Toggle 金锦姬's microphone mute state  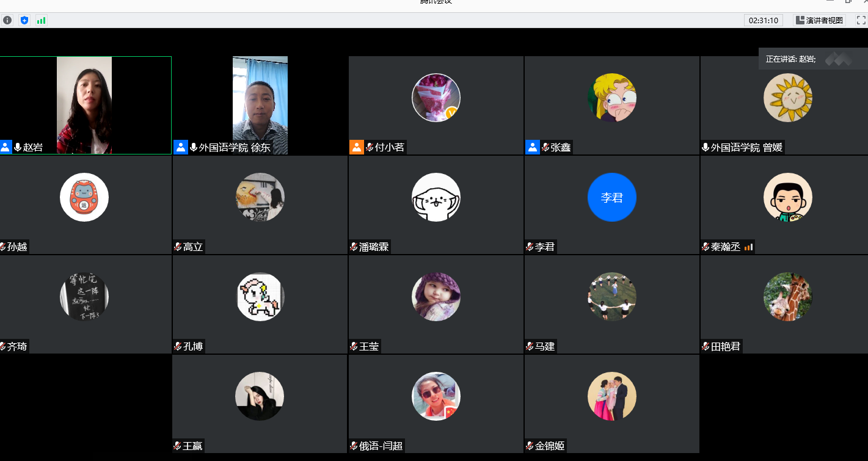tap(528, 446)
